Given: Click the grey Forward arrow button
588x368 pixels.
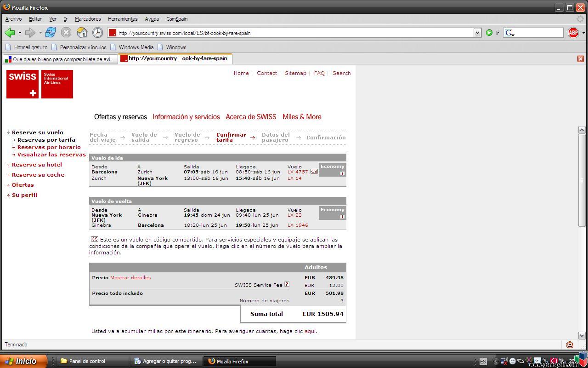Looking at the screenshot, I should [x=30, y=33].
